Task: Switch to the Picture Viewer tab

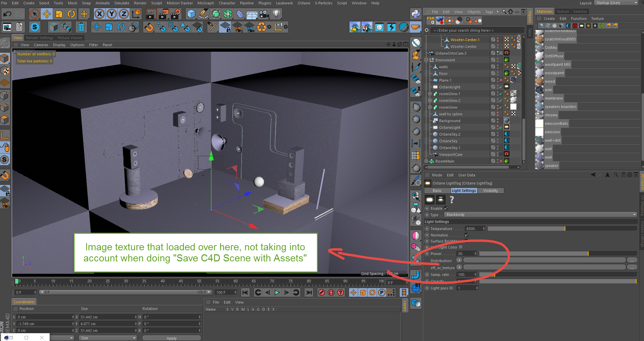Action: tap(70, 38)
